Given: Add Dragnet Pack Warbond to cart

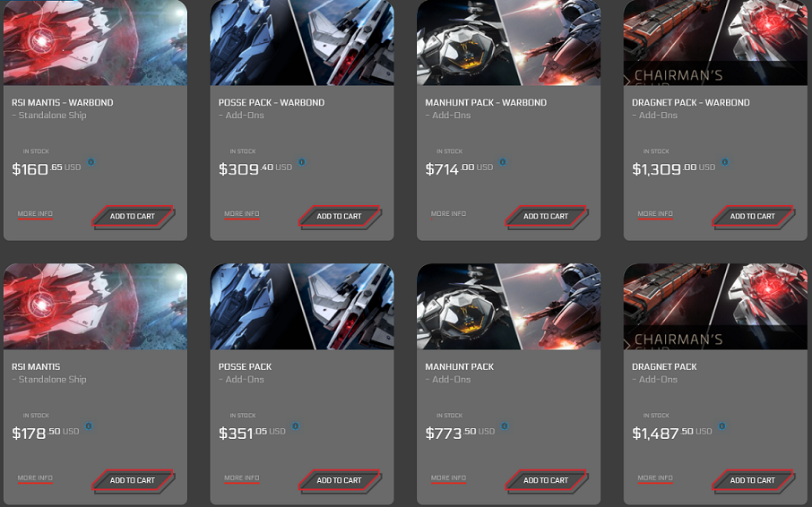Looking at the screenshot, I should 753,216.
